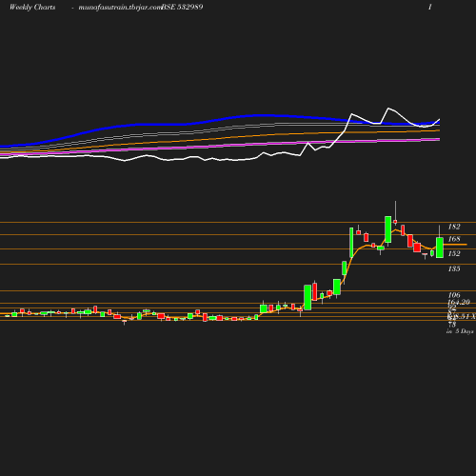The width and height of the screenshot is (476, 476).
Task: Click the 182 price level label
Action: pos(454,227)
